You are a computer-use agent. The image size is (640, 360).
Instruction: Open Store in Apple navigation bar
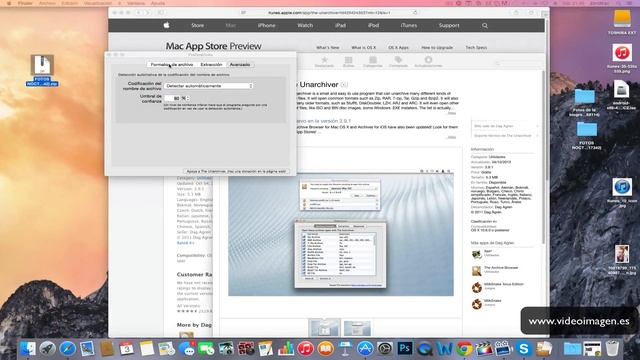(x=198, y=25)
